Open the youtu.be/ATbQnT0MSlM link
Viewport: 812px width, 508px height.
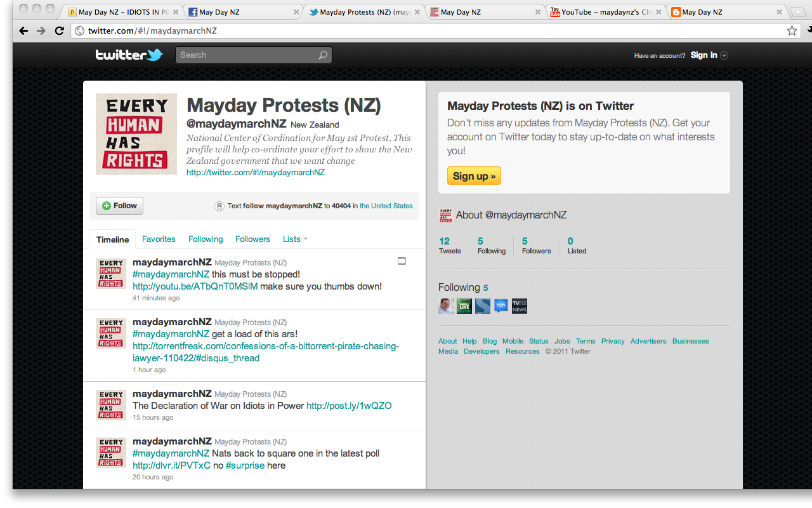[x=195, y=286]
